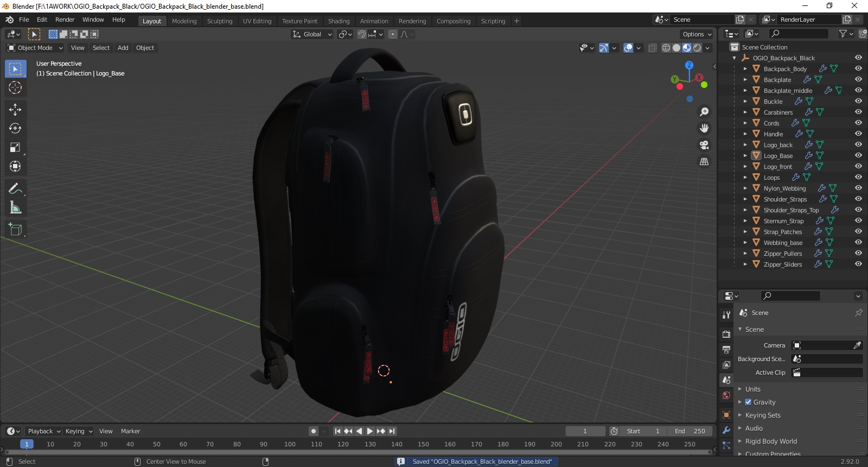The image size is (868, 467).
Task: Click the camera eyedropper icon
Action: pos(857,345)
